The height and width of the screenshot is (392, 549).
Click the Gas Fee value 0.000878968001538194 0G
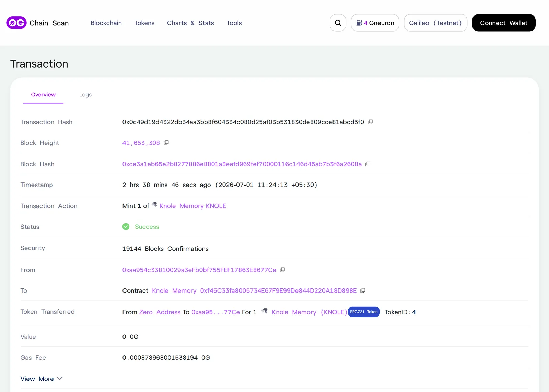coord(166,358)
